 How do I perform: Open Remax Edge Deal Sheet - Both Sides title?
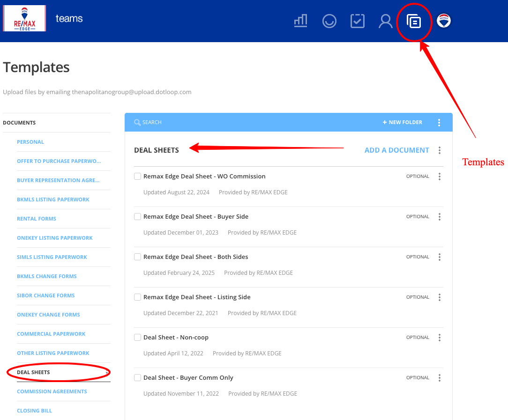(x=196, y=257)
